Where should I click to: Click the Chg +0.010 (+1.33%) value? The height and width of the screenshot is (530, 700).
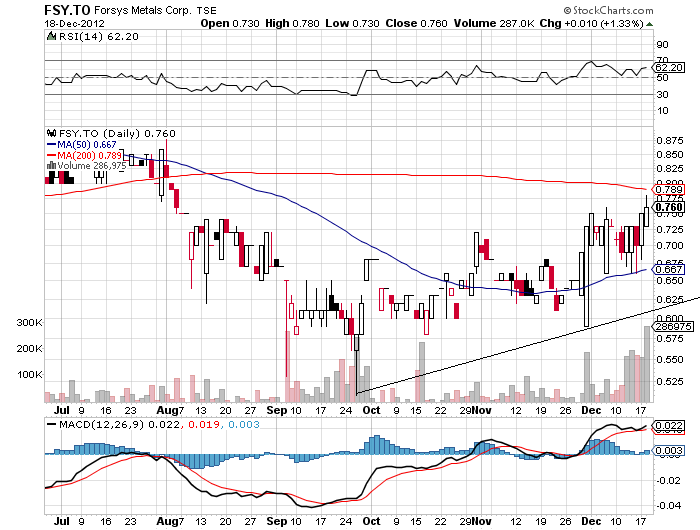(x=591, y=23)
